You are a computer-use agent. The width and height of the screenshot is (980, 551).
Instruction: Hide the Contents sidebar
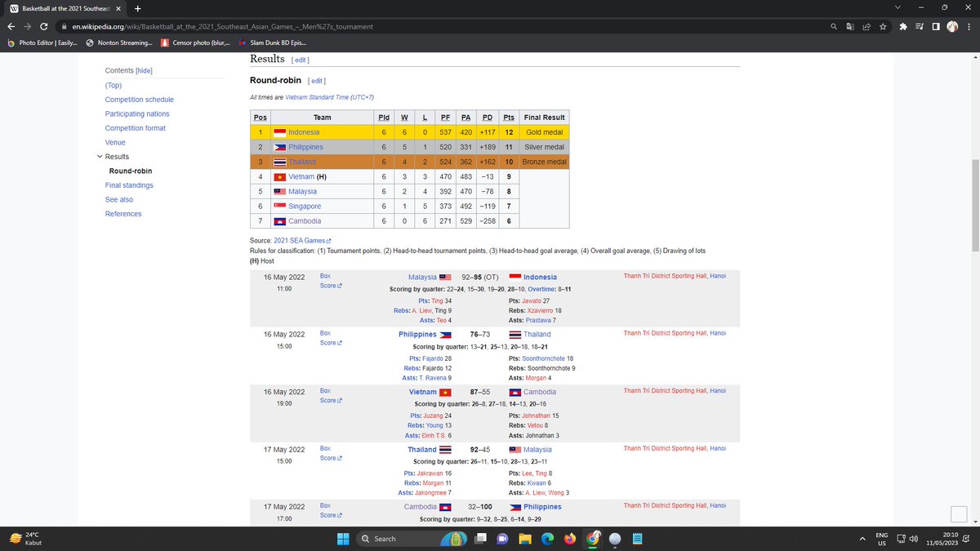[x=144, y=71]
